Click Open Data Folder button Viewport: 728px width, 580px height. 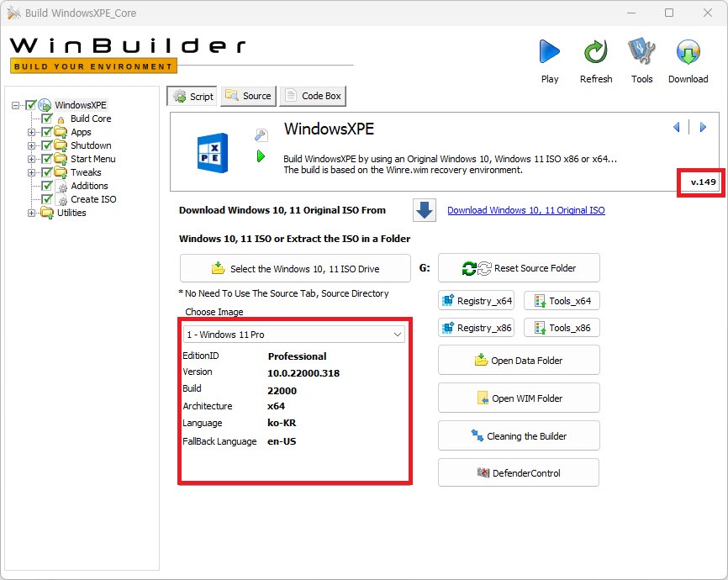[519, 361]
